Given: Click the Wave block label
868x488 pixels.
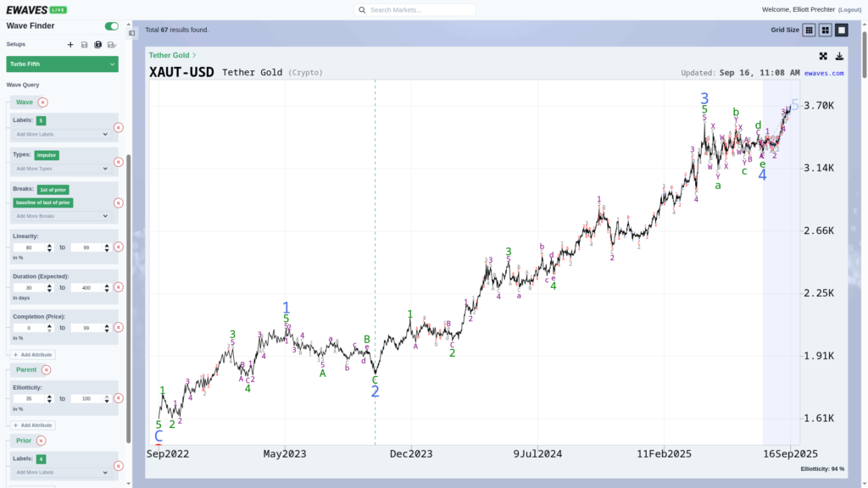Looking at the screenshot, I should pos(25,103).
